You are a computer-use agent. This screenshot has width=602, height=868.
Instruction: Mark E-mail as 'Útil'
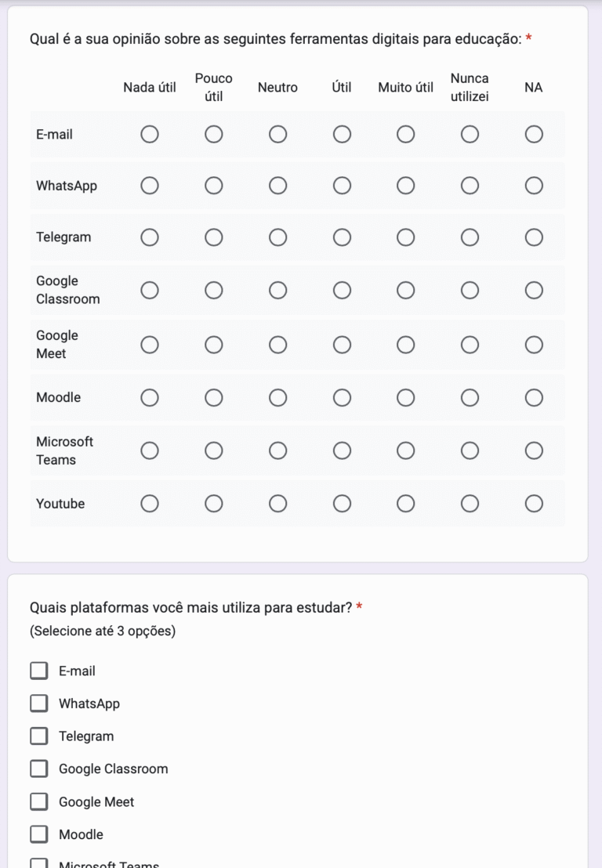[x=342, y=135]
